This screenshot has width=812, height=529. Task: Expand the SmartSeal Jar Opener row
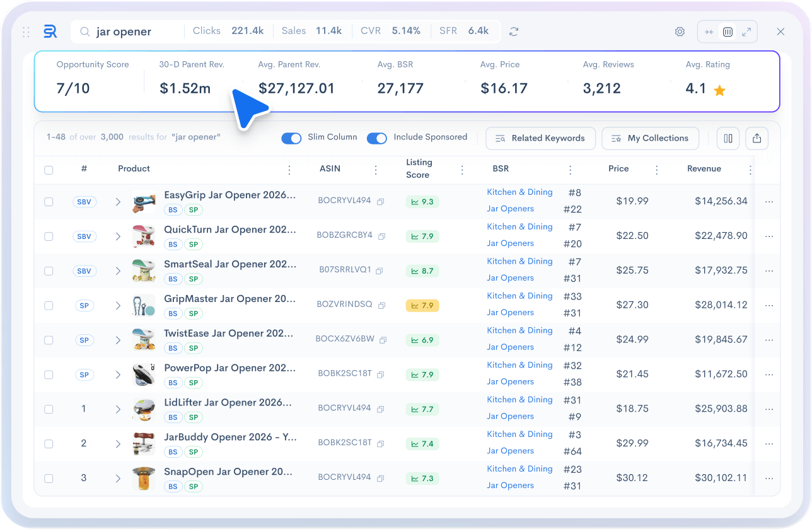(x=118, y=271)
